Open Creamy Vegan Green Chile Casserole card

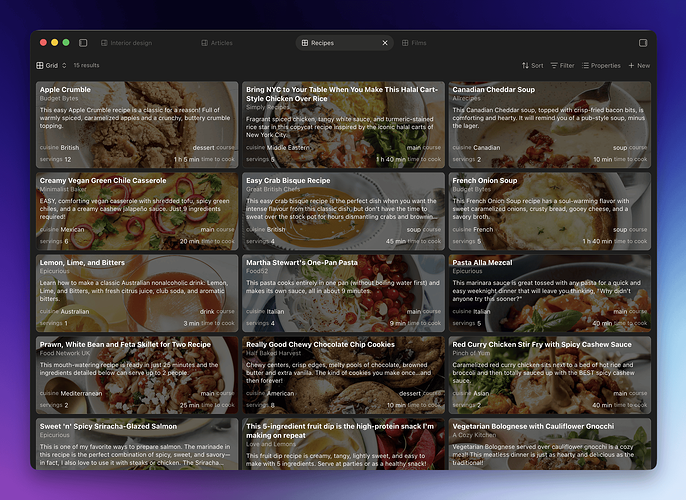(136, 209)
